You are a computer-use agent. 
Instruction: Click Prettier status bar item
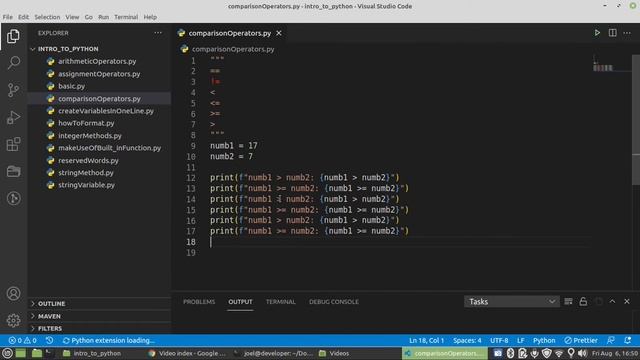(581, 340)
